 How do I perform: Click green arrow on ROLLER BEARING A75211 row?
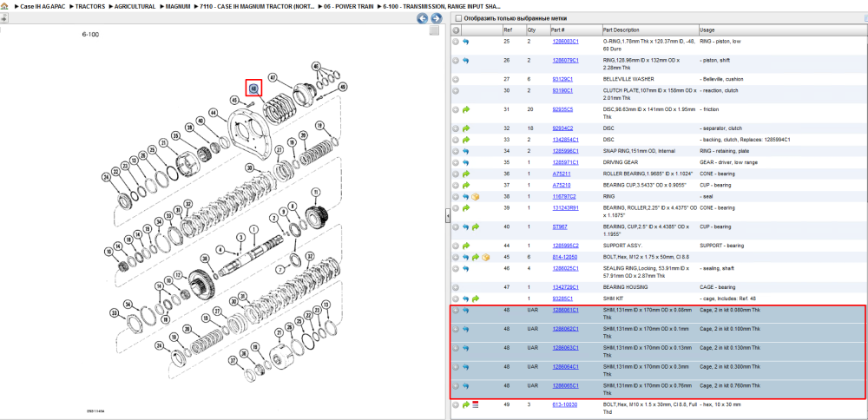465,174
